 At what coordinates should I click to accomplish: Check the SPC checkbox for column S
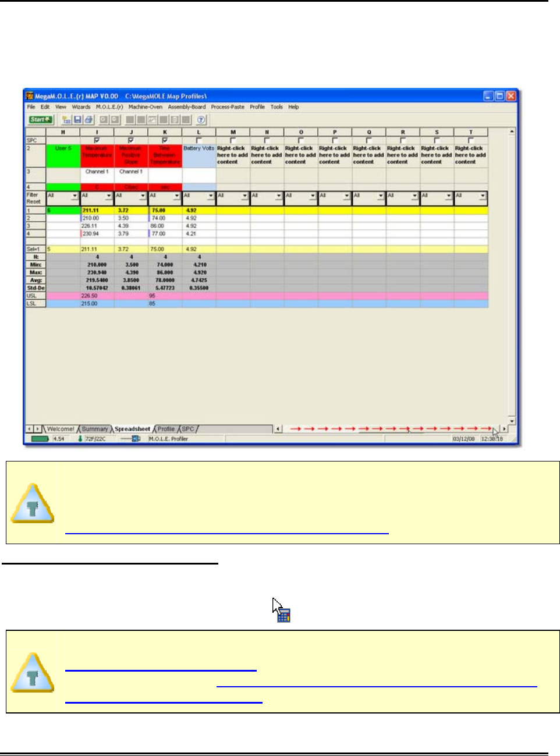[437, 140]
